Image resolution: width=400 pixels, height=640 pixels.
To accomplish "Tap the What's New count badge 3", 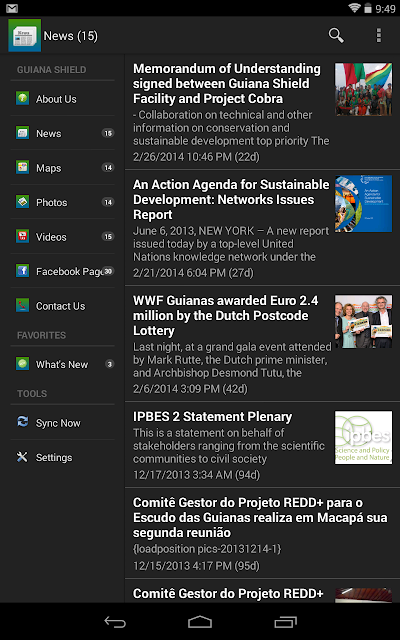I will (109, 364).
